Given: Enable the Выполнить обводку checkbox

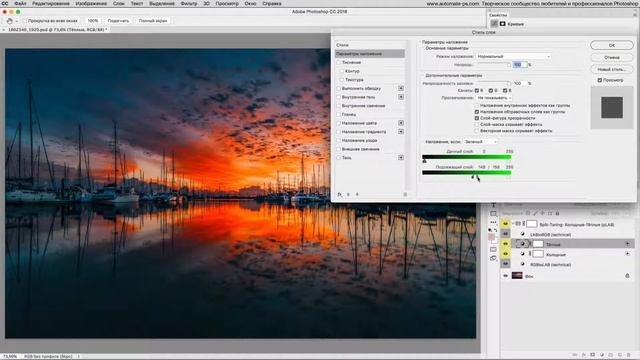Looking at the screenshot, I should point(338,88).
